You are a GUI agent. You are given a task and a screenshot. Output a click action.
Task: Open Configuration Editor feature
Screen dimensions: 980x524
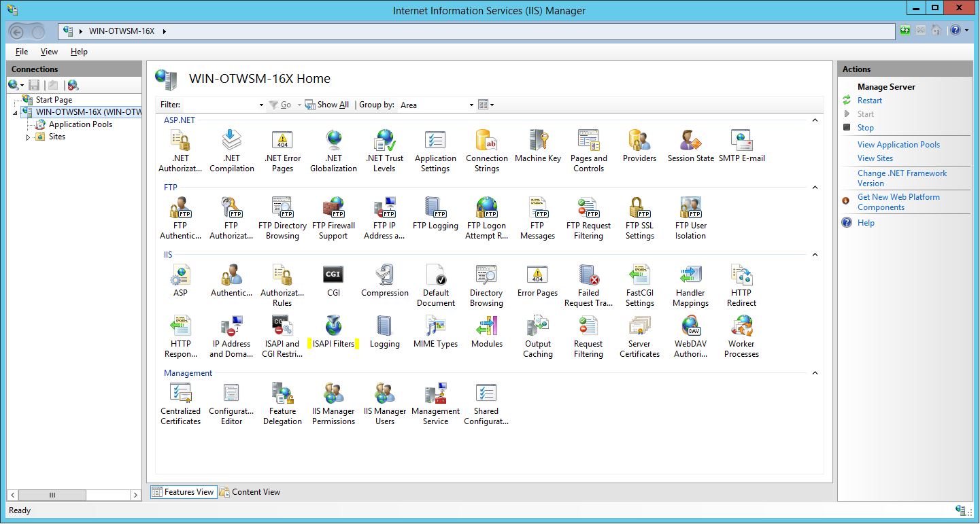(x=232, y=403)
